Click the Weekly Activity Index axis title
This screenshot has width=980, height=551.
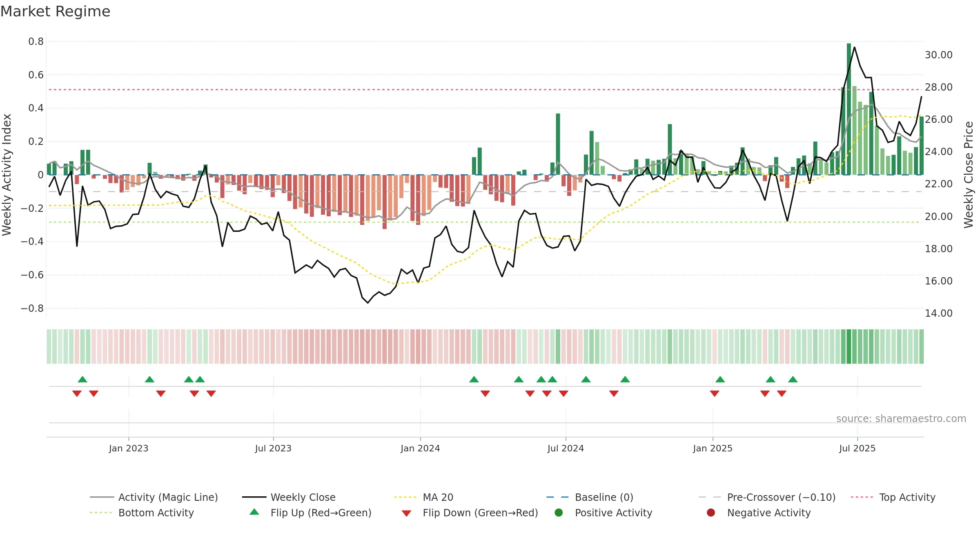[7, 175]
